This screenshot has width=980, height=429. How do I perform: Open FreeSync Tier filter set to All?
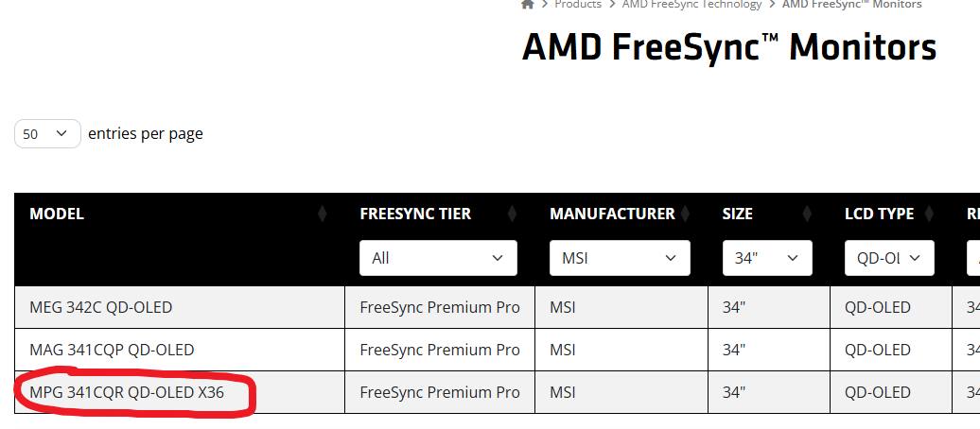tap(438, 258)
